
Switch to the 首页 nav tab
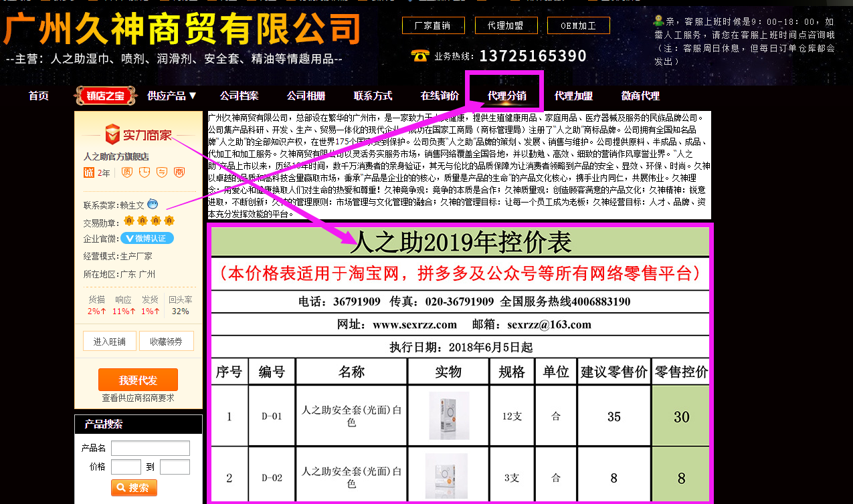click(37, 95)
